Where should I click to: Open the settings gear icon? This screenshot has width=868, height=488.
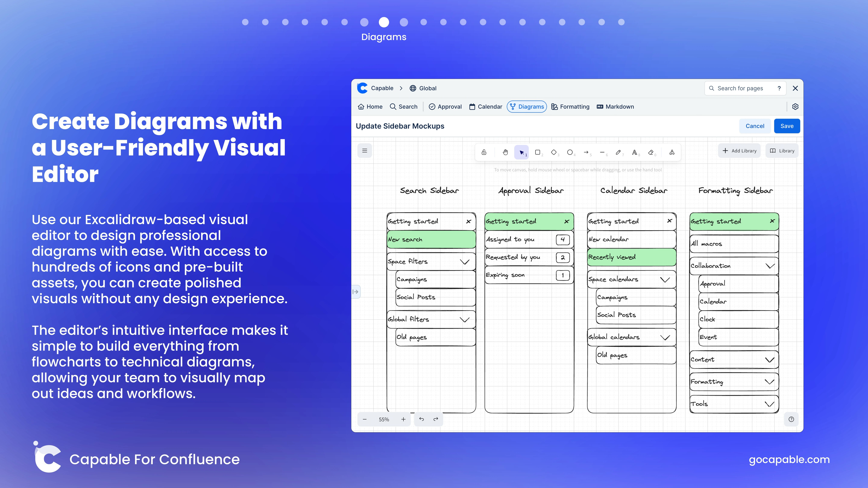(795, 106)
